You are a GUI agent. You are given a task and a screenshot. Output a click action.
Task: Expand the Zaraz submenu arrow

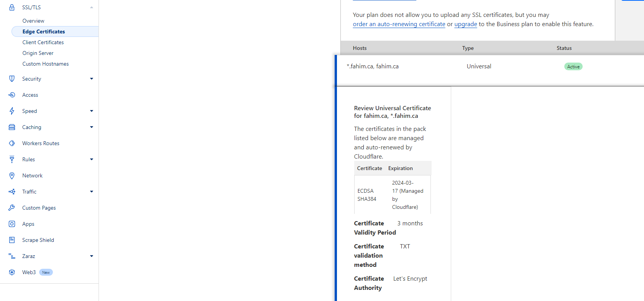point(92,256)
